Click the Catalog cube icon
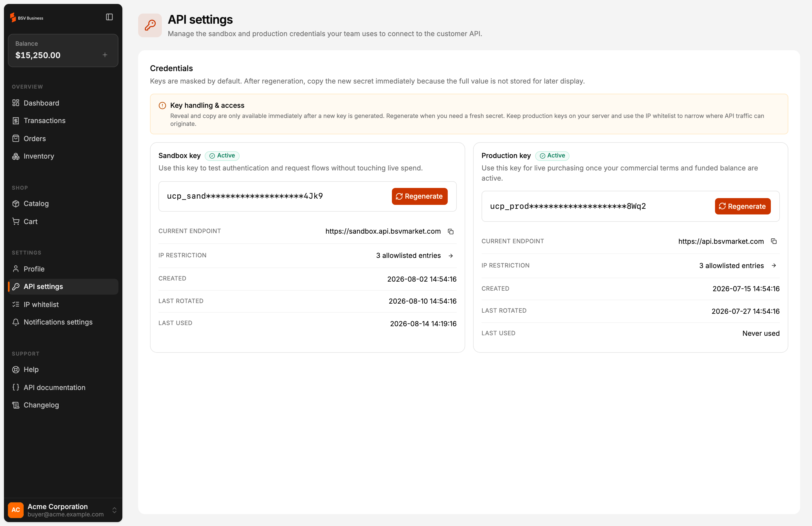This screenshot has height=526, width=812. (16, 203)
